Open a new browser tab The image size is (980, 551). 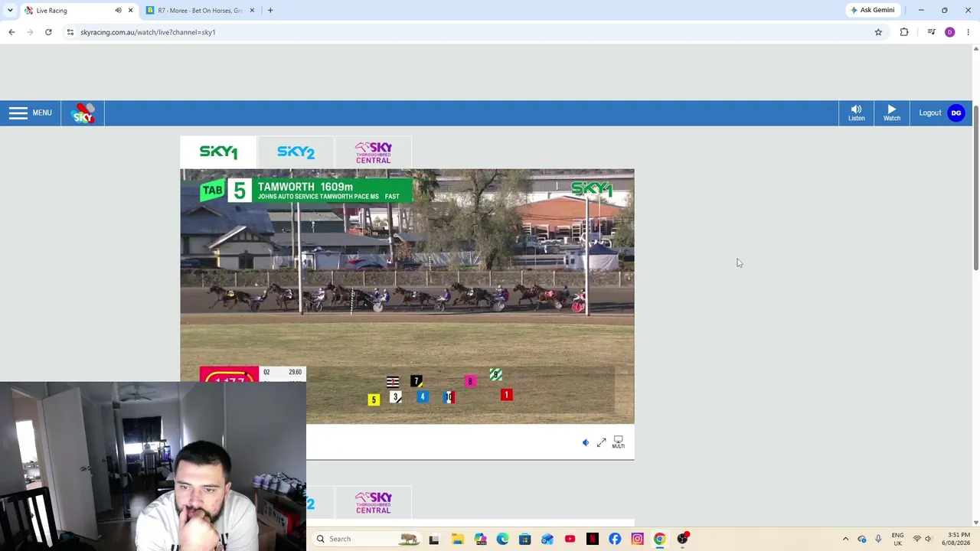point(270,11)
